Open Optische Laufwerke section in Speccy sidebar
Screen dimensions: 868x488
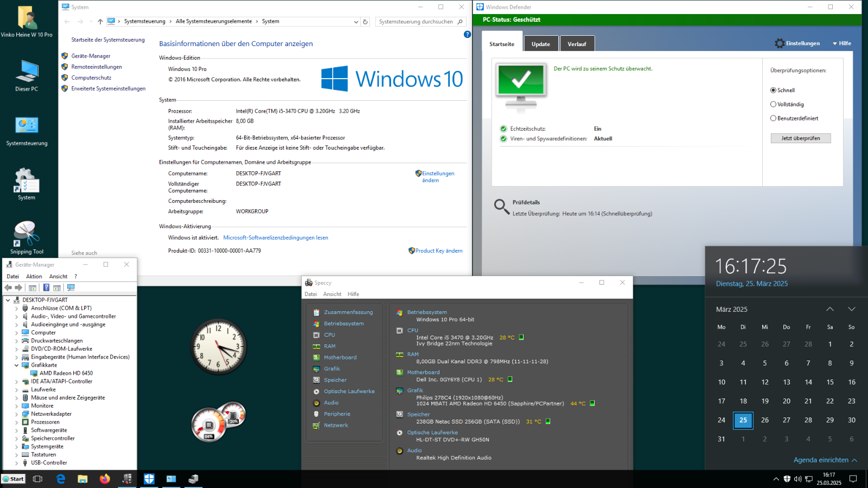point(349,391)
